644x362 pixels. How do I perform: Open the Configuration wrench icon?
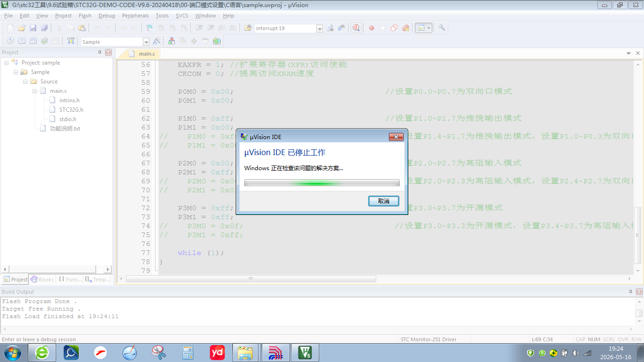click(442, 28)
